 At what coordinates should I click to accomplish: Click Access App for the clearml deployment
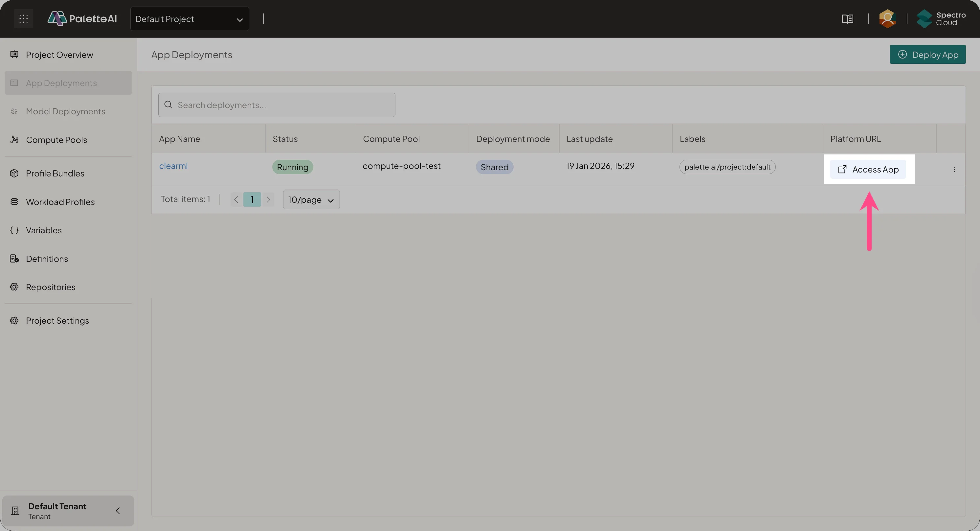pos(869,169)
